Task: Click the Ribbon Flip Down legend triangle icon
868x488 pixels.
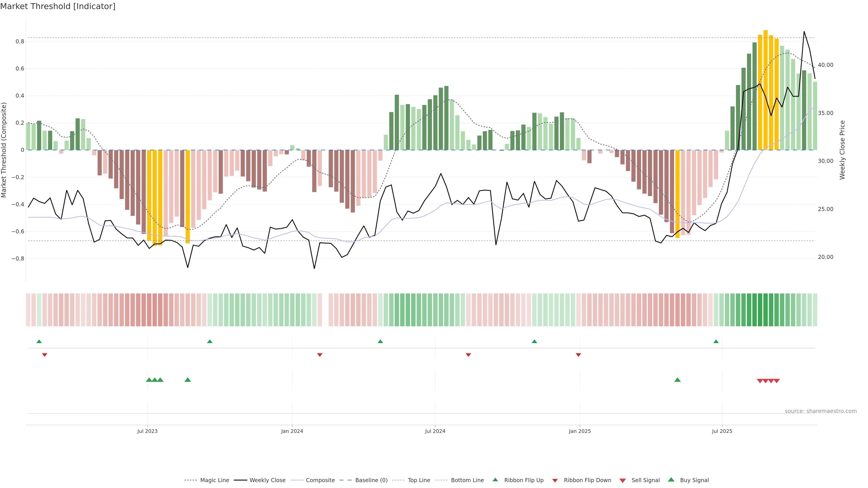Action: click(x=555, y=481)
